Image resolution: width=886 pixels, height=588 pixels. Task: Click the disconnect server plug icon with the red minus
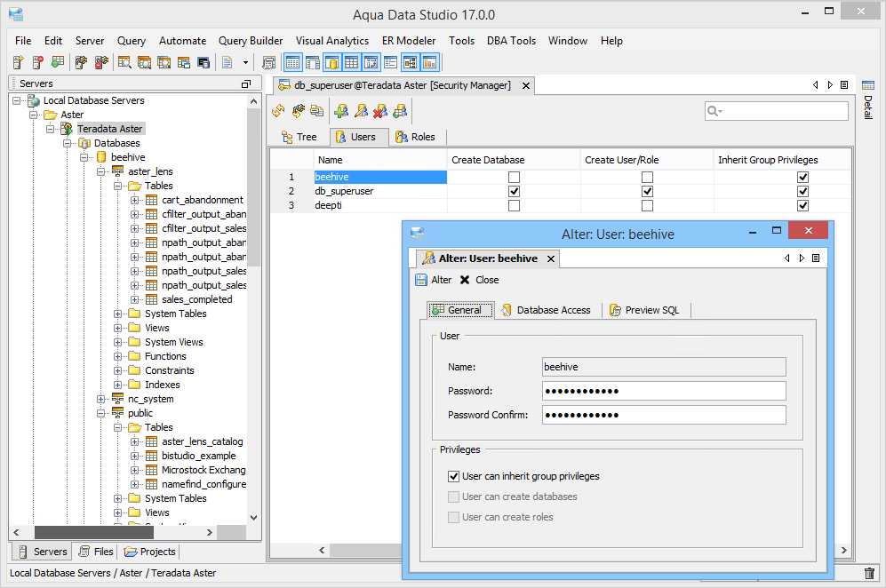pyautogui.click(x=101, y=62)
